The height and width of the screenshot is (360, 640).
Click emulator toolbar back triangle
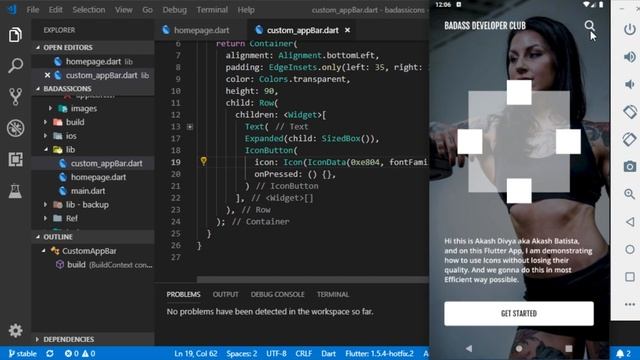coord(629,222)
